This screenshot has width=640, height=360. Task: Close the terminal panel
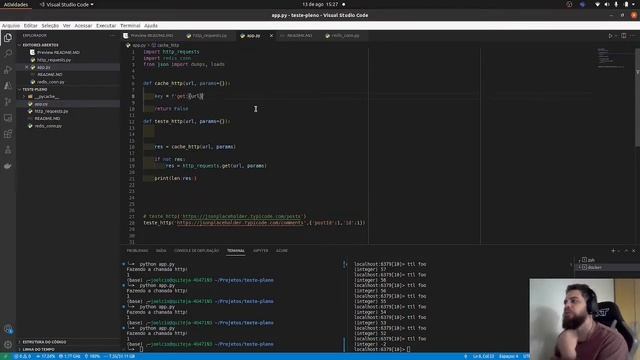click(633, 251)
